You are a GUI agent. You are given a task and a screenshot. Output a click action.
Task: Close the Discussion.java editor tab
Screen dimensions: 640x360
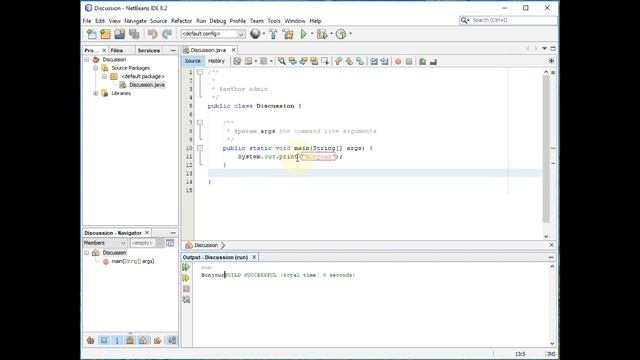[233, 50]
